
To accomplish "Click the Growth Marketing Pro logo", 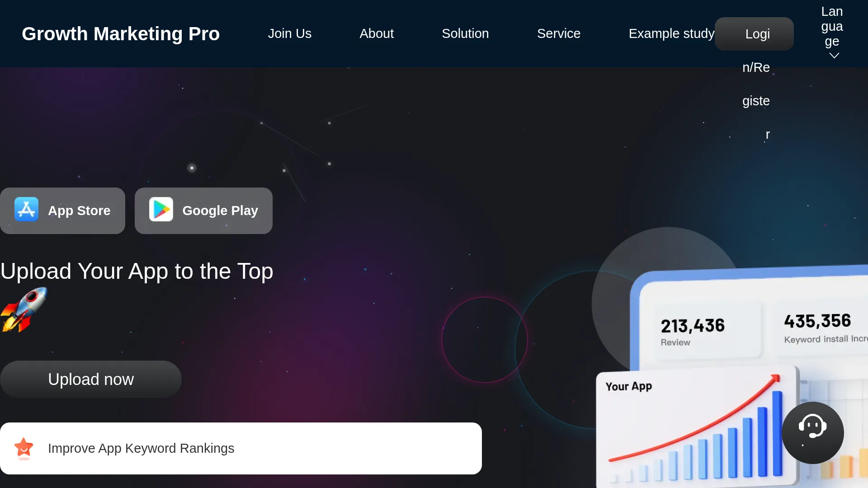I will click(121, 34).
